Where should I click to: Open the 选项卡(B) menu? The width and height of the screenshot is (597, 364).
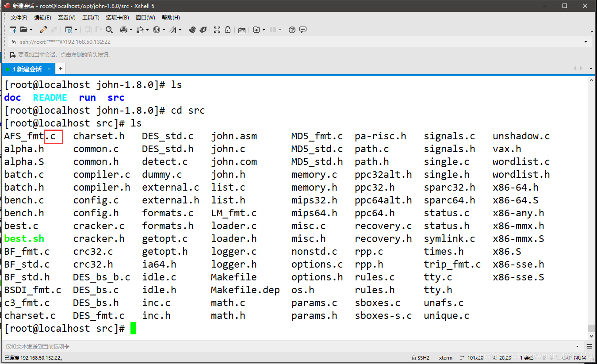point(118,18)
